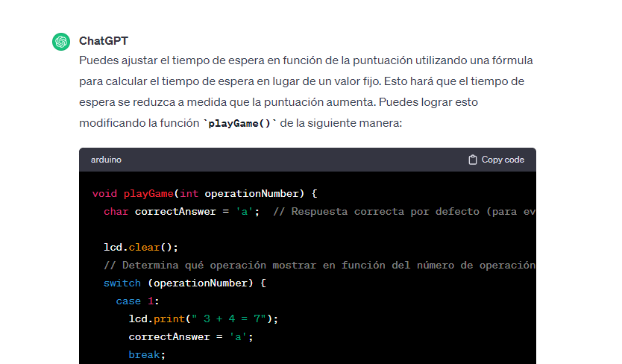Click the Copy code button
This screenshot has width=622, height=364.
pos(496,160)
